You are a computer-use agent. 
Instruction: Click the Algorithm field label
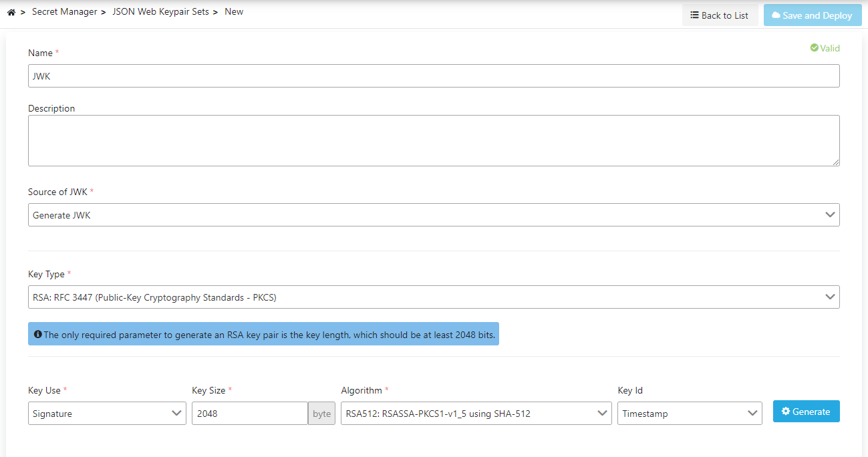[x=361, y=390]
